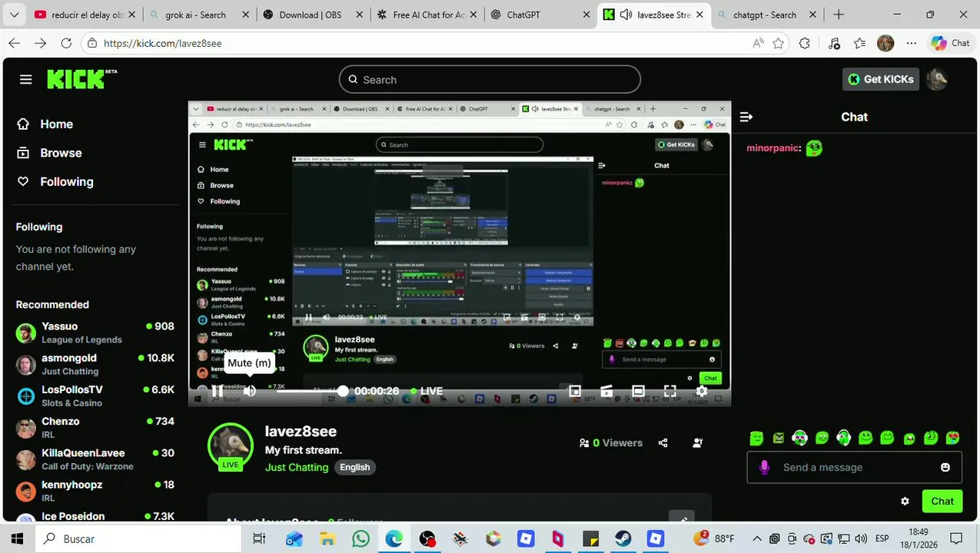Viewport: 980px width, 553px height.
Task: Open Edge settings and more menu
Action: point(912,44)
